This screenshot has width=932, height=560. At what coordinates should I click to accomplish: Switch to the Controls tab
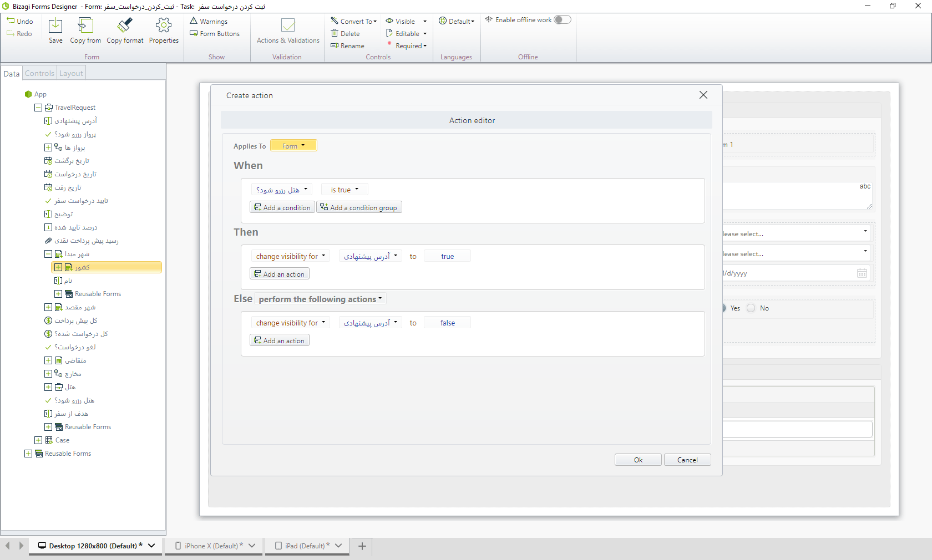point(39,73)
